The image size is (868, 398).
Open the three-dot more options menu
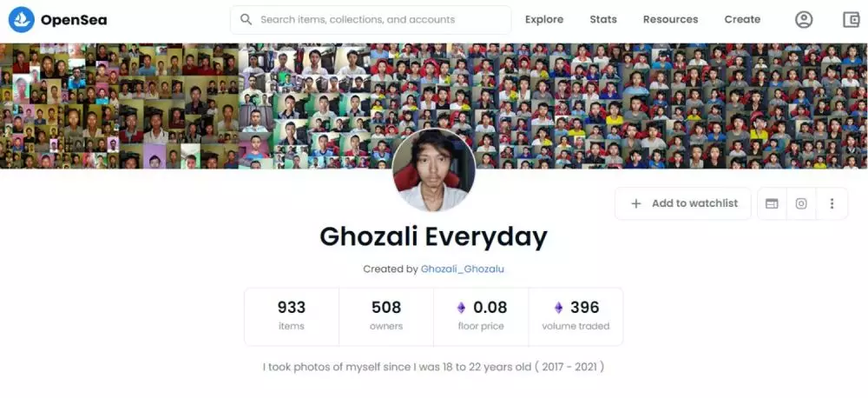pyautogui.click(x=832, y=203)
